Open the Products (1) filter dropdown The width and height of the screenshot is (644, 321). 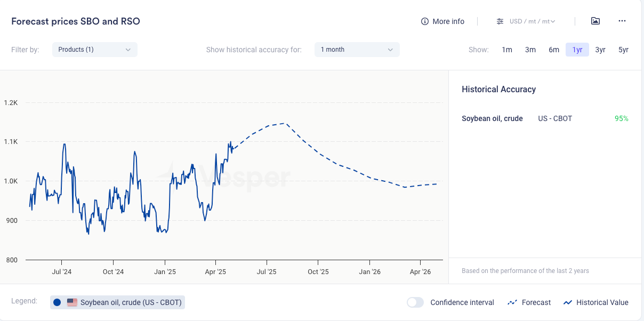tap(95, 50)
